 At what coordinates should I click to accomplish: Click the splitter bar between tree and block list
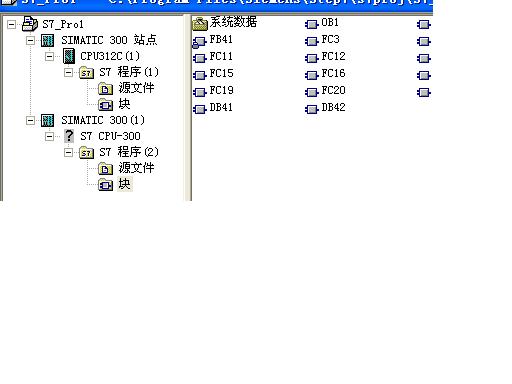[188, 107]
